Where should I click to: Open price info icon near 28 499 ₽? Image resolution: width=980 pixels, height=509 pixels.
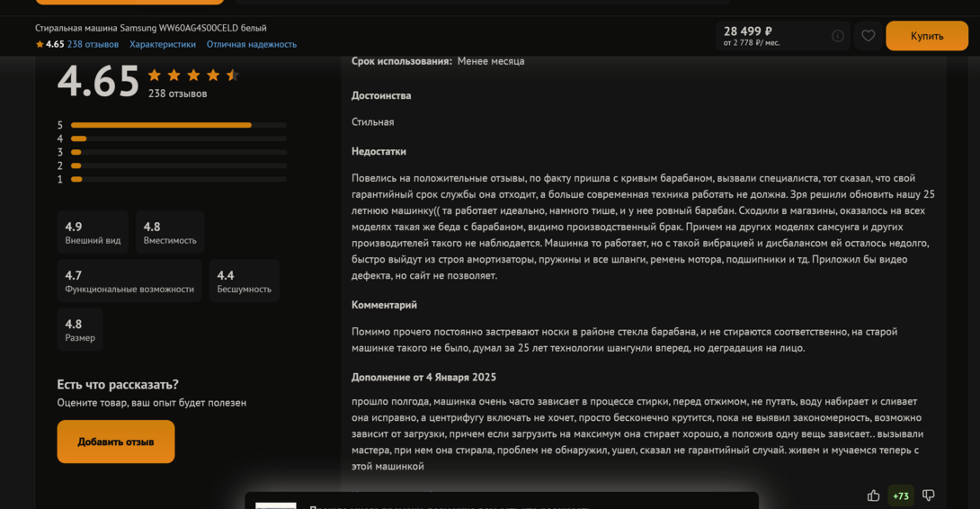838,36
